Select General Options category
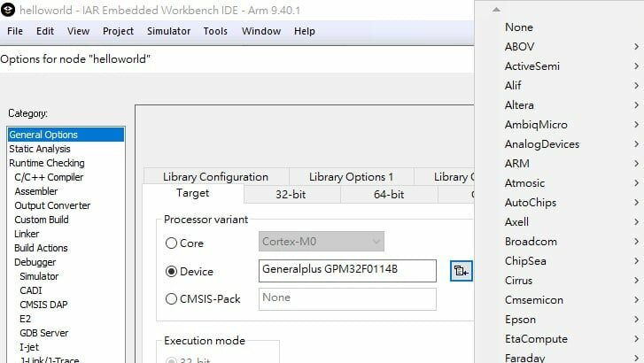Screen dimensions: 644x363 coord(66,135)
